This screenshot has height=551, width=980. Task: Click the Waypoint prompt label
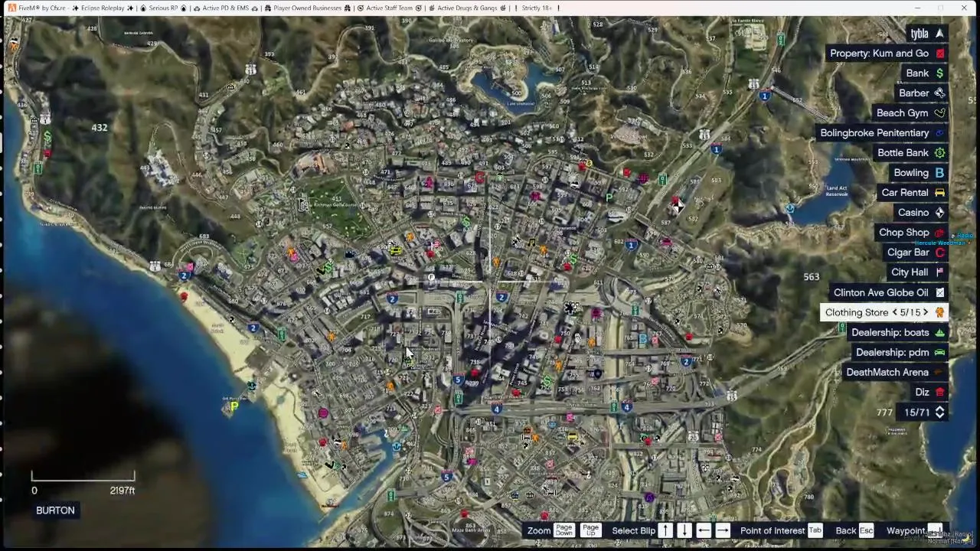(906, 530)
